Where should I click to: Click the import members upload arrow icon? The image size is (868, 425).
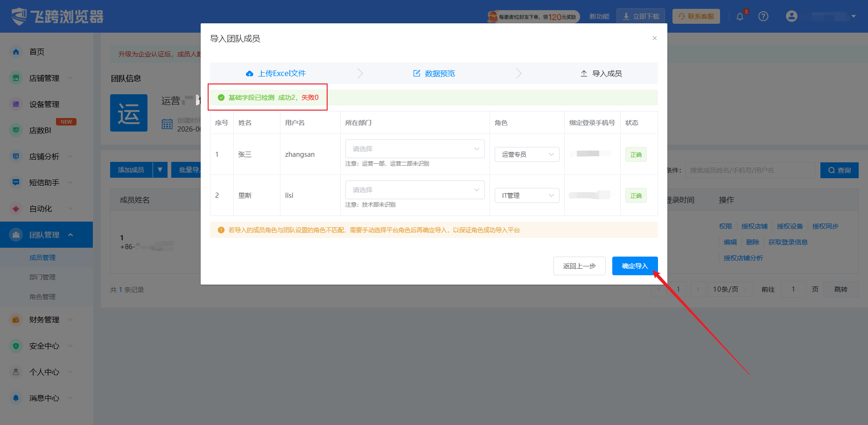click(x=584, y=73)
